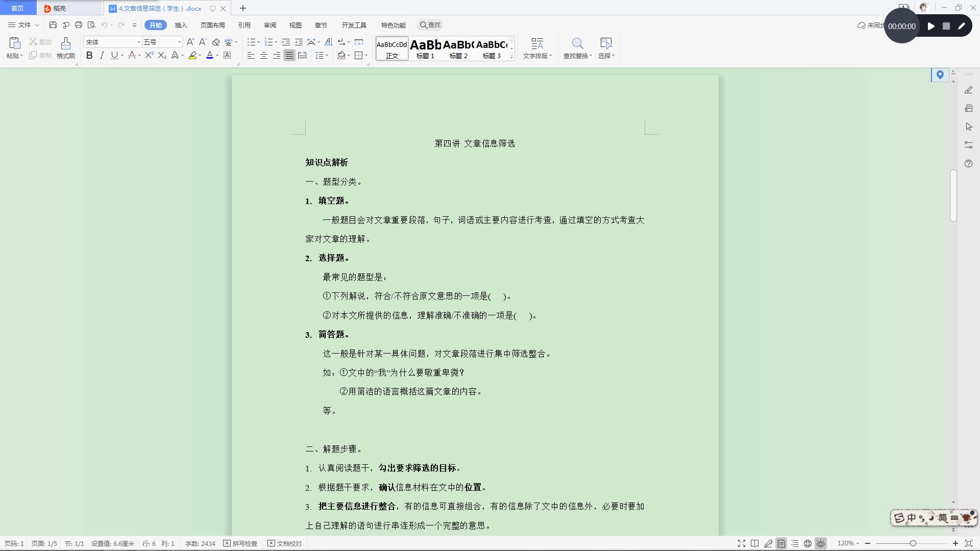Switch to web layout view

(807, 544)
